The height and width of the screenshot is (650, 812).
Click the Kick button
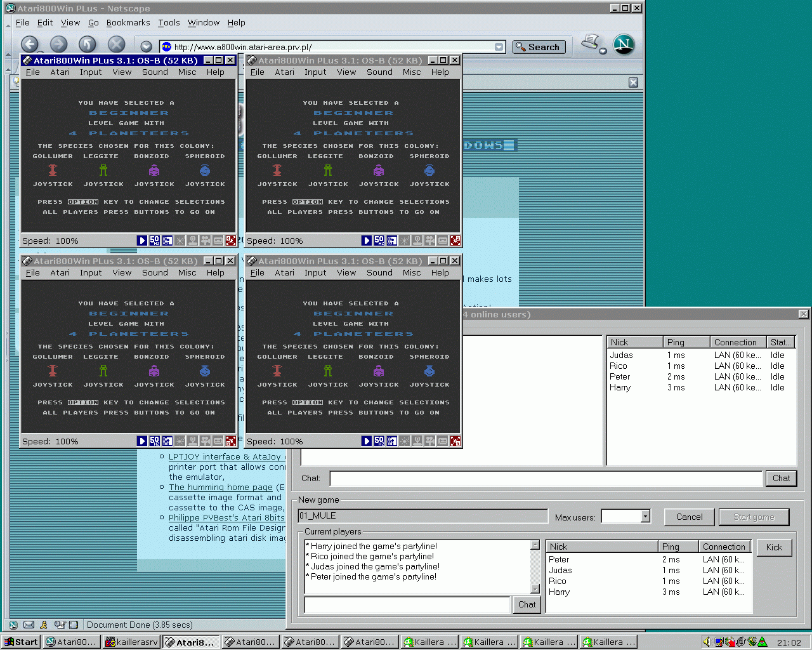[774, 547]
